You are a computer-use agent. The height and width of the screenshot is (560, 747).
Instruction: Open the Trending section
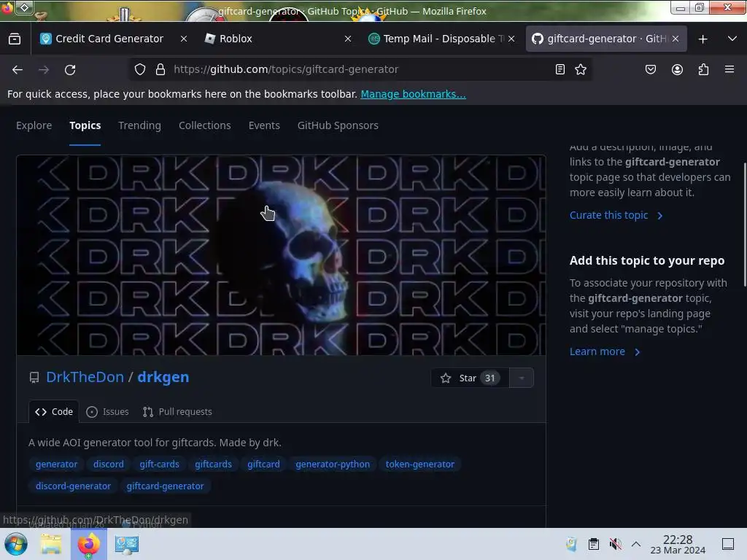click(x=139, y=125)
